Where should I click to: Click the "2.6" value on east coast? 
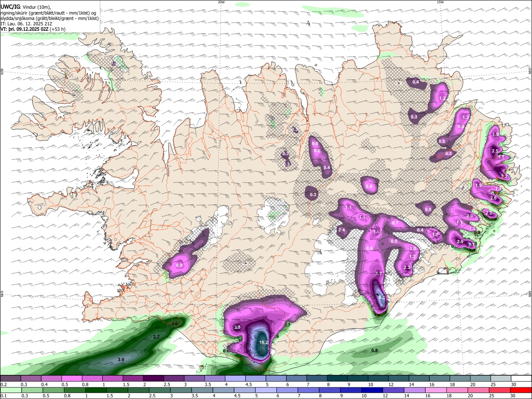pyautogui.click(x=494, y=198)
